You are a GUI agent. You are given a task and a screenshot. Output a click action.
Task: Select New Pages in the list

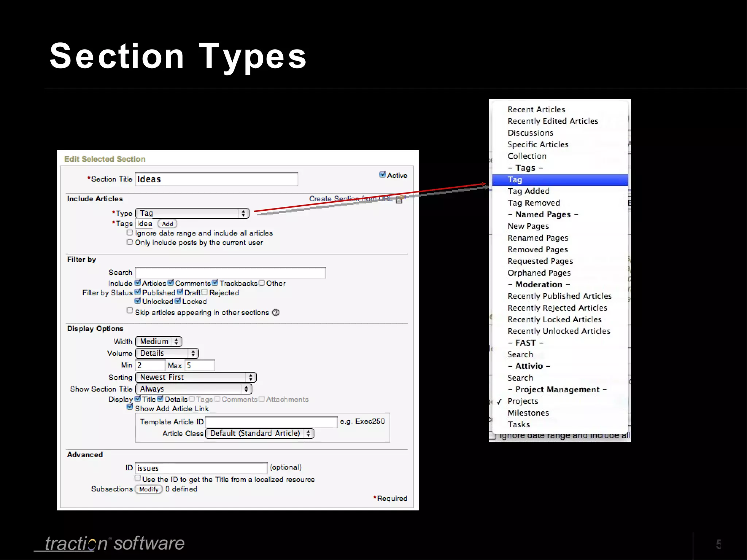[560, 226]
